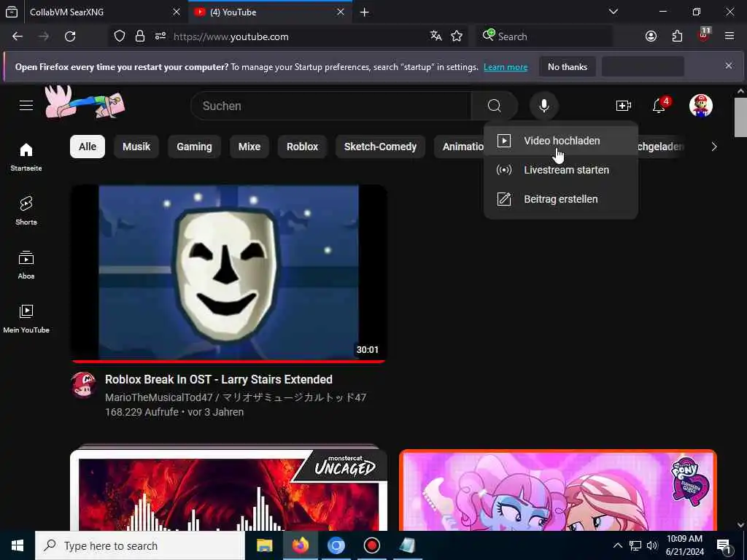This screenshot has height=560, width=747.
Task: Show hidden system tray icons
Action: pyautogui.click(x=617, y=545)
